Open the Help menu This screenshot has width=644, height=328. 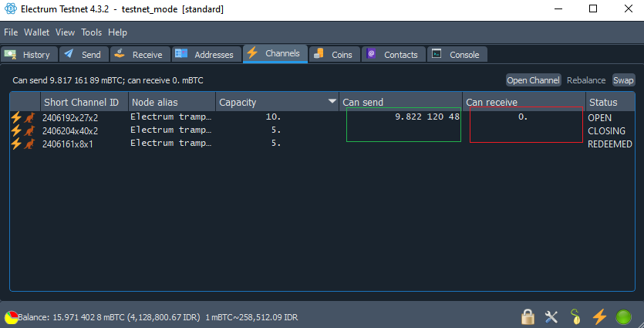tap(117, 32)
